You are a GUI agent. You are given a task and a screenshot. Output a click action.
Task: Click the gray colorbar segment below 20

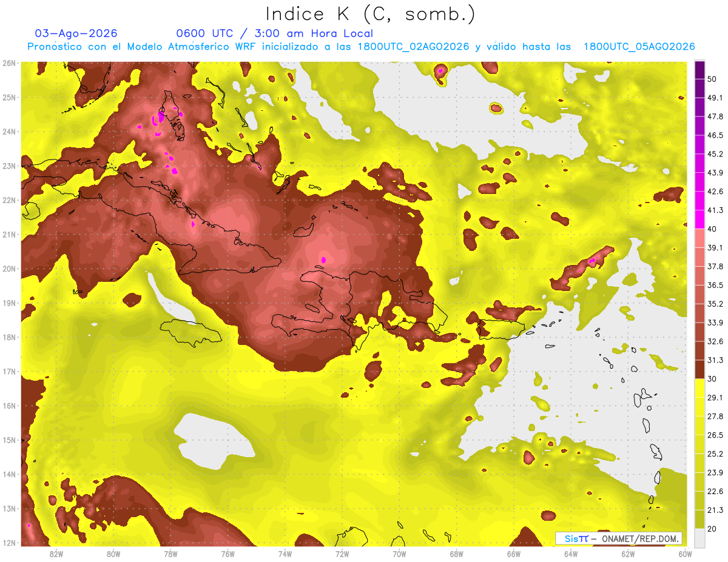[699, 537]
